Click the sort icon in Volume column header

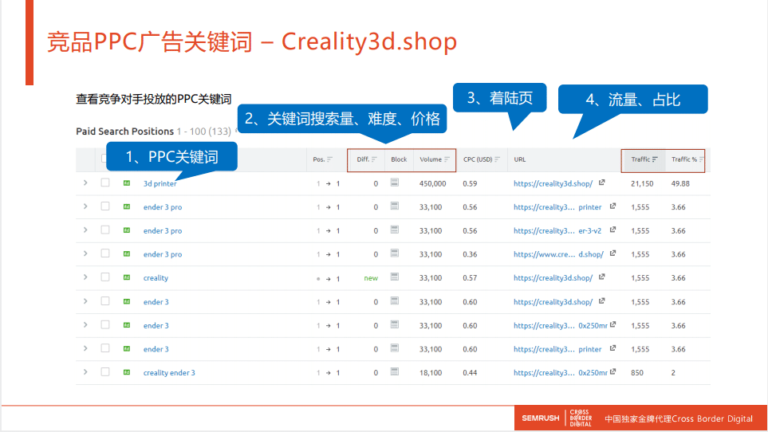(x=447, y=160)
